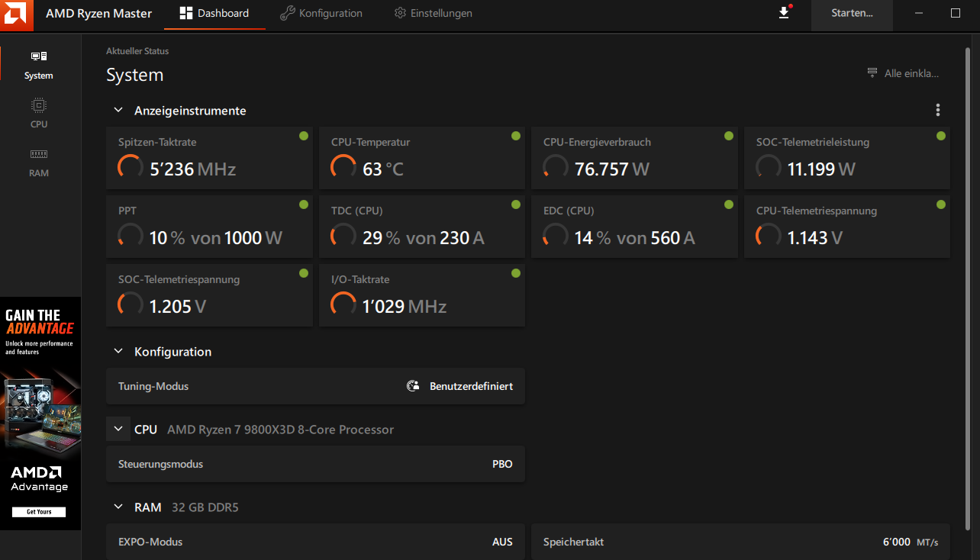Switch to the Dashboard tab
Screen dimensions: 980x560
(214, 14)
